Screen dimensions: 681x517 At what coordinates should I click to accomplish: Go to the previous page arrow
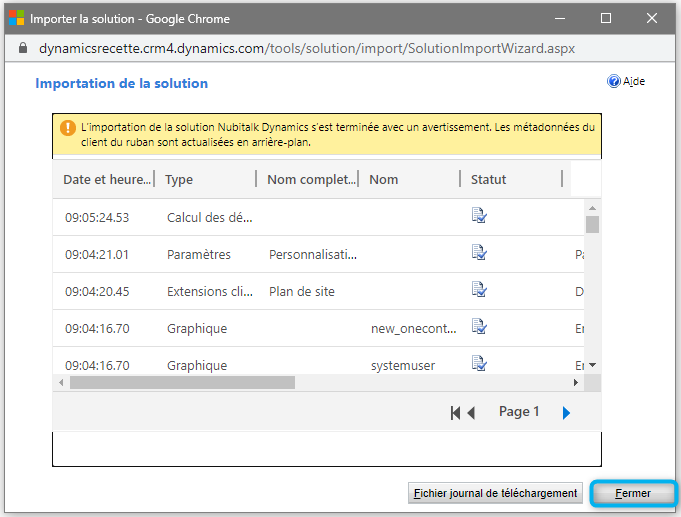click(x=471, y=413)
